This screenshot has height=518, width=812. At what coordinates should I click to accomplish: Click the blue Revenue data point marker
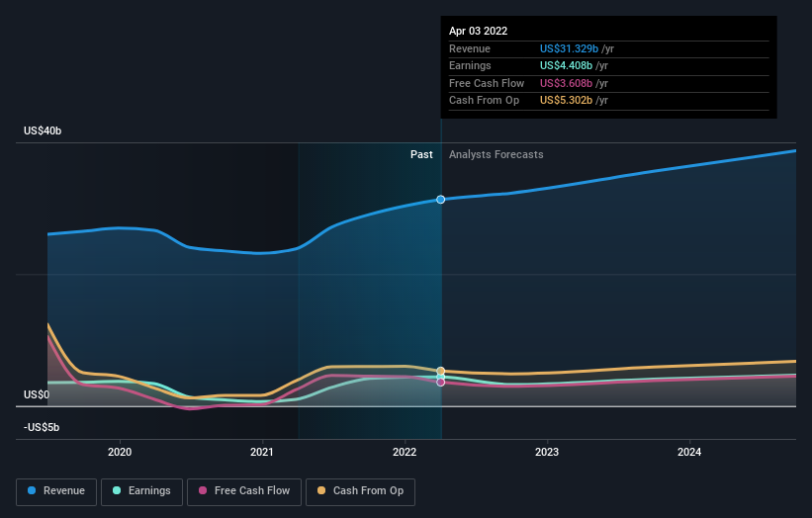pos(441,200)
